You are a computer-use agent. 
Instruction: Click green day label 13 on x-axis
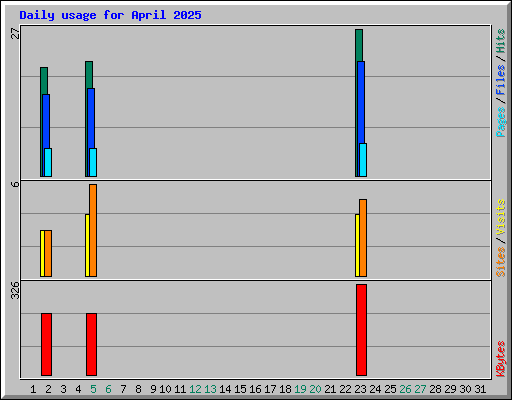(x=210, y=389)
